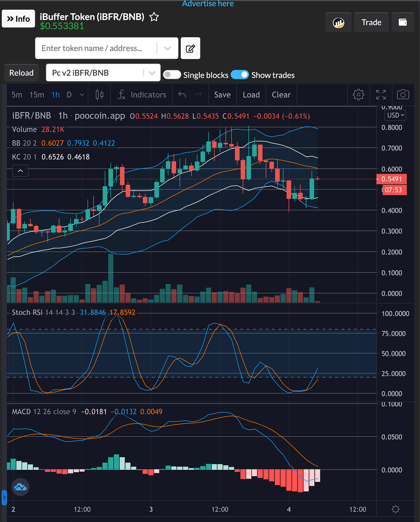
Task: Open the wallet icon button
Action: coord(403,22)
